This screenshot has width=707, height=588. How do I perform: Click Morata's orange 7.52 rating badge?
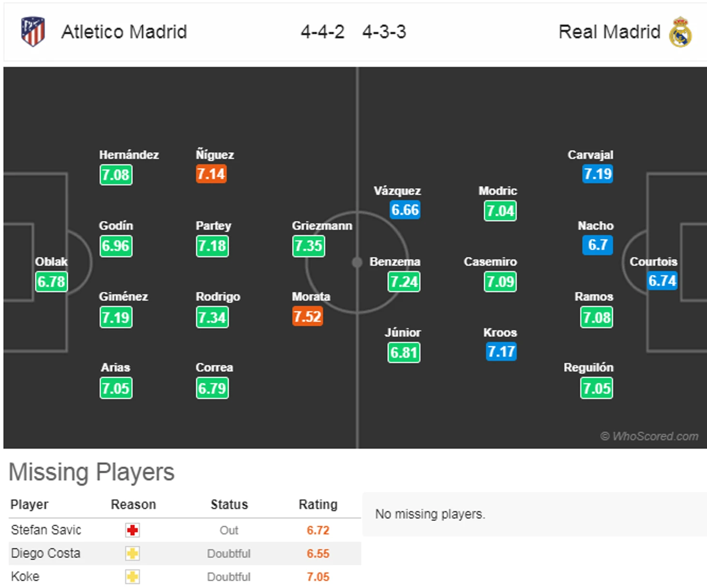307,317
